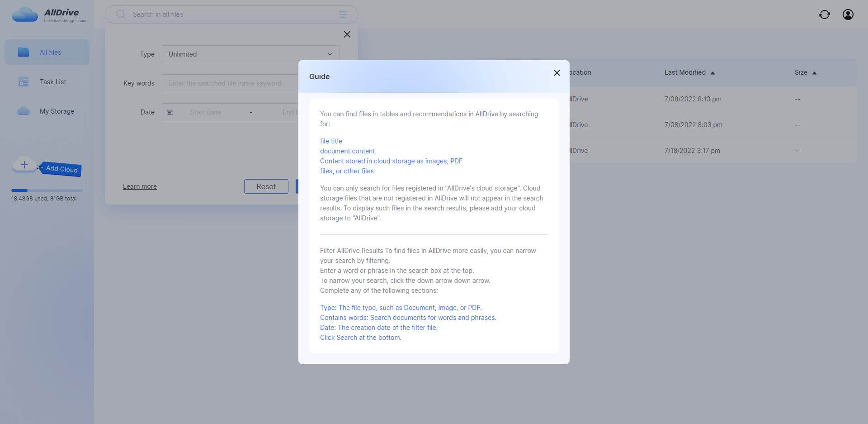This screenshot has height=424, width=868.
Task: Focus the Key words input field
Action: (231, 83)
